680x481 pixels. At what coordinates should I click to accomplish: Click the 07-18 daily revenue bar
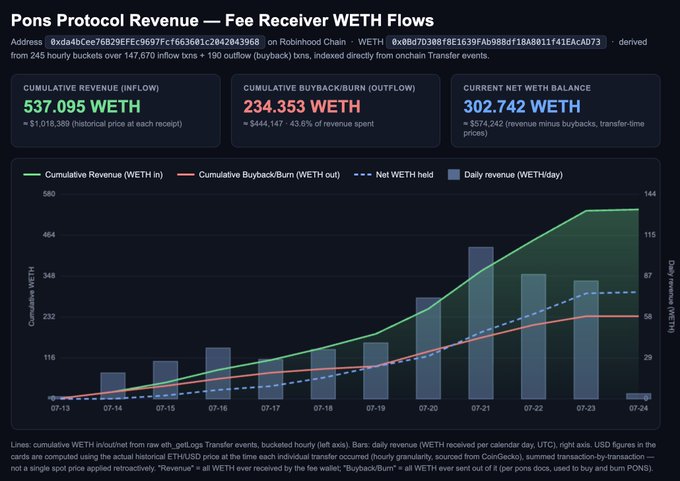(x=323, y=374)
